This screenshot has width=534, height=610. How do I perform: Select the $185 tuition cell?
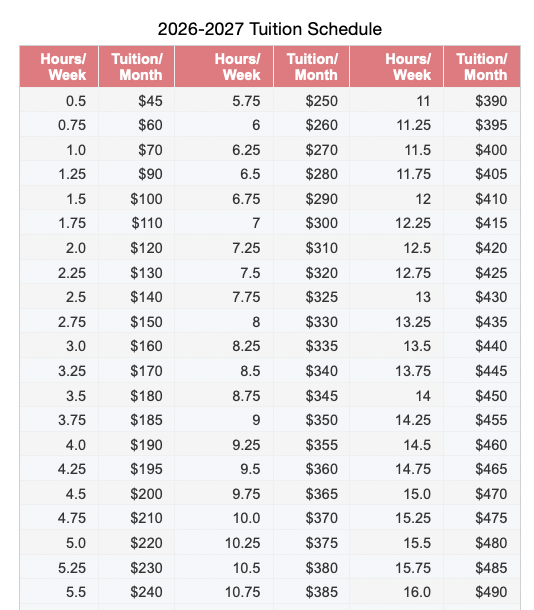[x=137, y=420]
